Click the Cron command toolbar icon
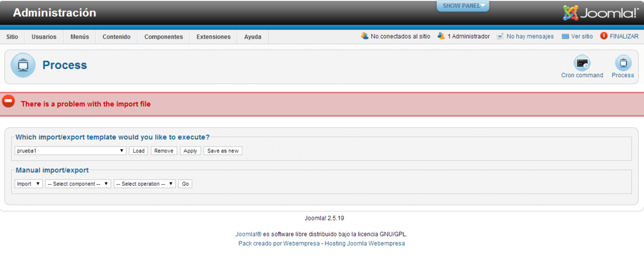 [582, 63]
